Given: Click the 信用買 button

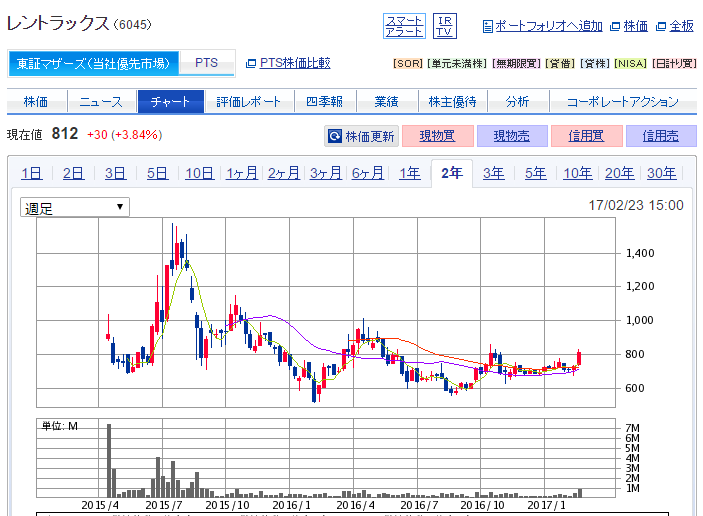Looking at the screenshot, I should 586,136.
